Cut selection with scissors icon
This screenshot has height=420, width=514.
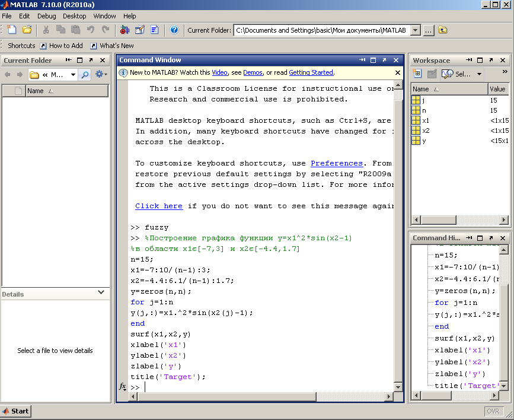(46, 30)
